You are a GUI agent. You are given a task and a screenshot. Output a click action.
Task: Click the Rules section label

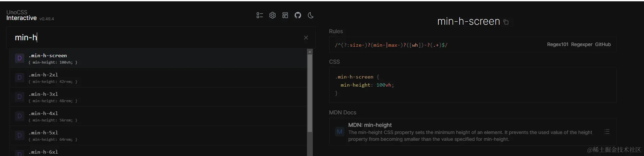(336, 31)
